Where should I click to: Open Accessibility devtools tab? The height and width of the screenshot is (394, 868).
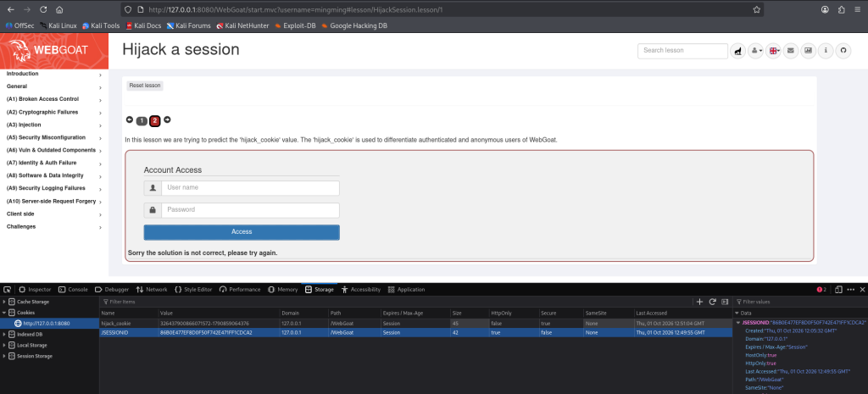361,290
